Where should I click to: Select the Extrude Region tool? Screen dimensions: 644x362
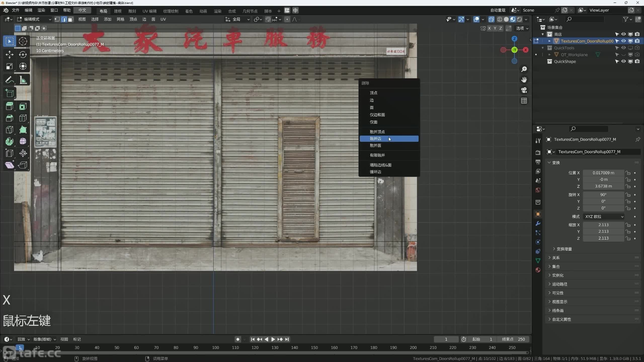tap(9, 106)
